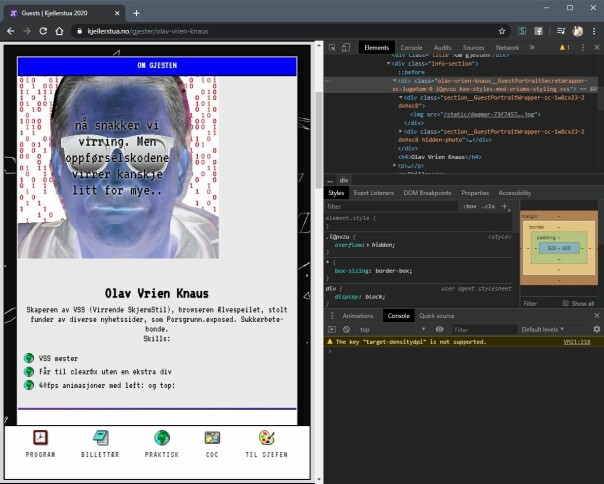
Task: Open the Network tab
Action: coord(507,48)
